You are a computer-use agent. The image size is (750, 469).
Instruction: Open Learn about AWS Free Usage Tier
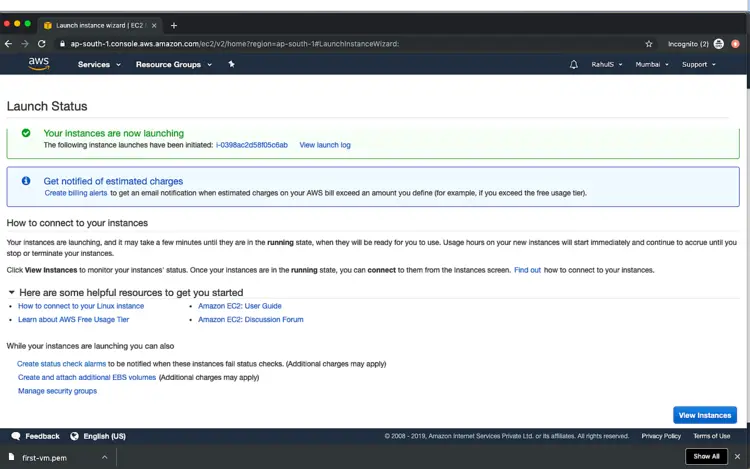pos(74,319)
